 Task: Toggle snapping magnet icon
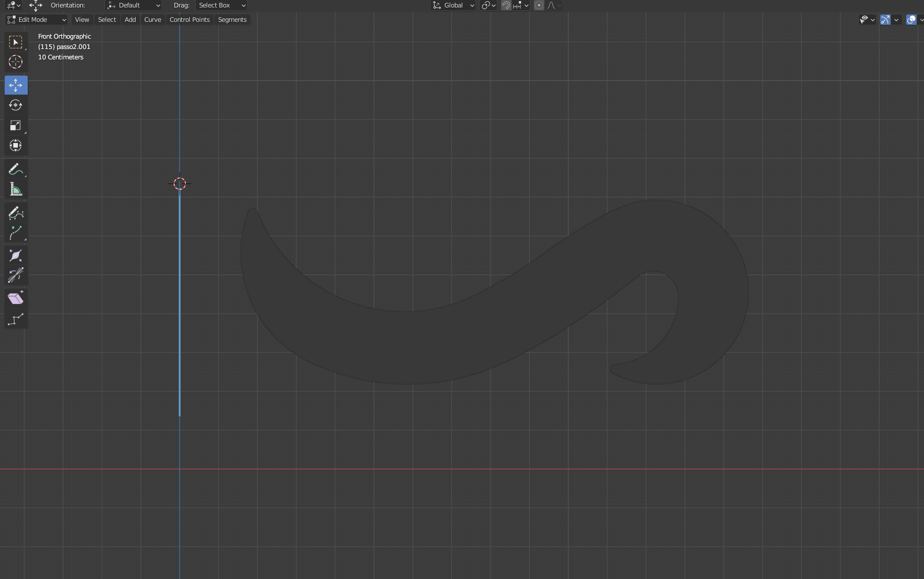pyautogui.click(x=506, y=5)
